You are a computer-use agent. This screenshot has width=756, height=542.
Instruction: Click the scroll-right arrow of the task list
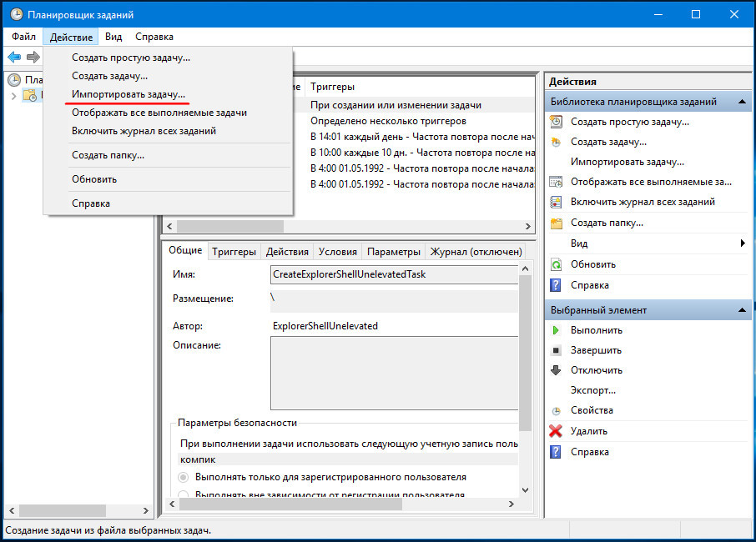(528, 226)
